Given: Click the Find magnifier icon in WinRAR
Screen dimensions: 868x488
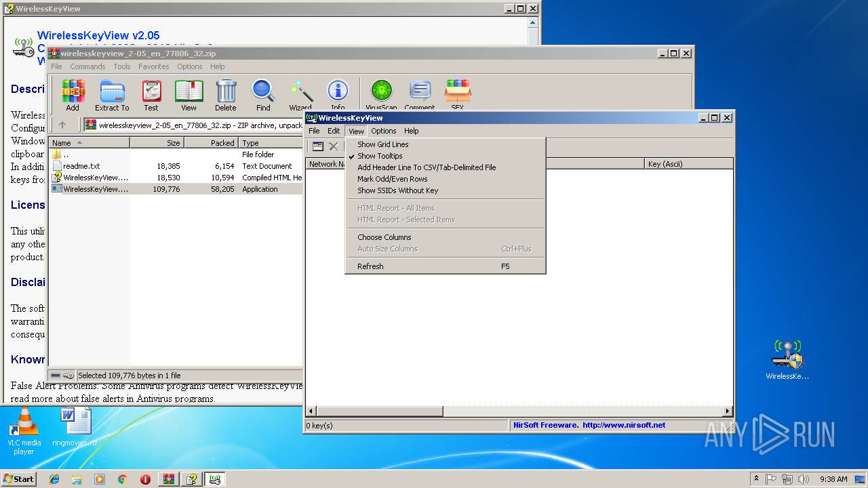Looking at the screenshot, I should [x=263, y=95].
